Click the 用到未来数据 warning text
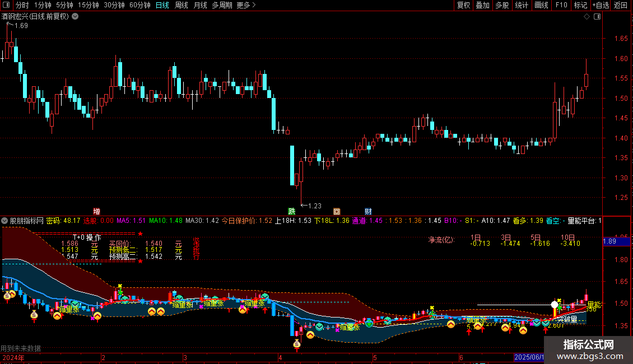Image resolution: width=633 pixels, height=364 pixels. [21, 348]
